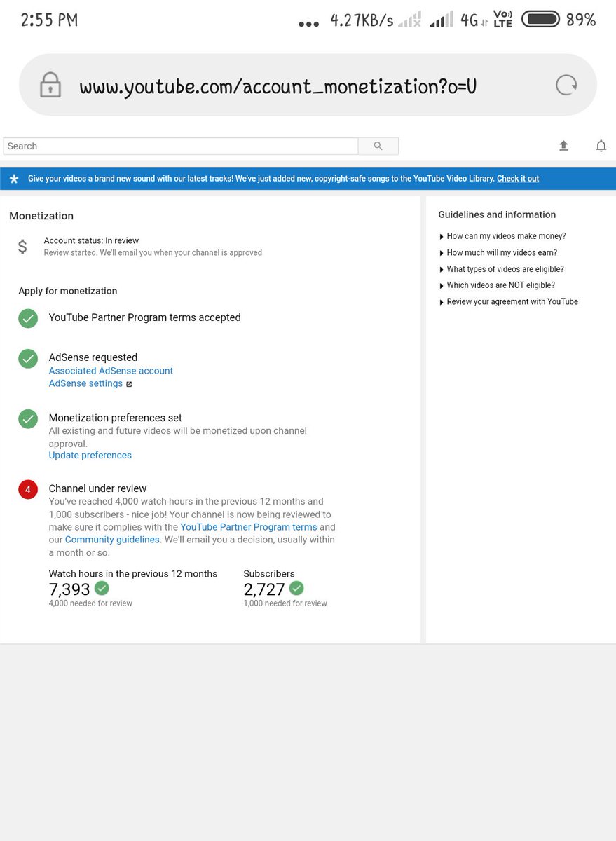Click 'Channel under review' step title
This screenshot has height=841, width=616.
point(97,488)
